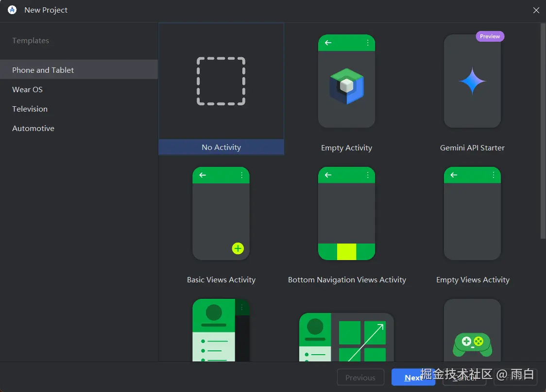Select the No Activity template
The height and width of the screenshot is (392, 546).
(221, 89)
